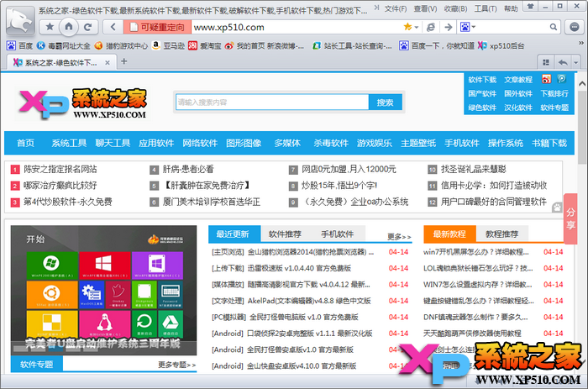This screenshot has height=389, width=588.
Task: Open ad link 找圣诞礼品来慧聪
Action: click(x=473, y=169)
